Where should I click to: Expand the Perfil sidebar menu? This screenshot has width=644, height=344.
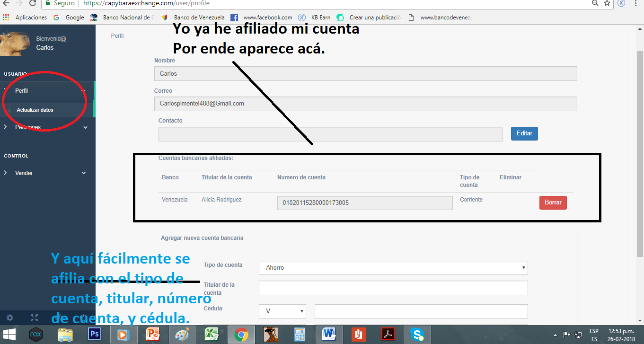pos(47,90)
